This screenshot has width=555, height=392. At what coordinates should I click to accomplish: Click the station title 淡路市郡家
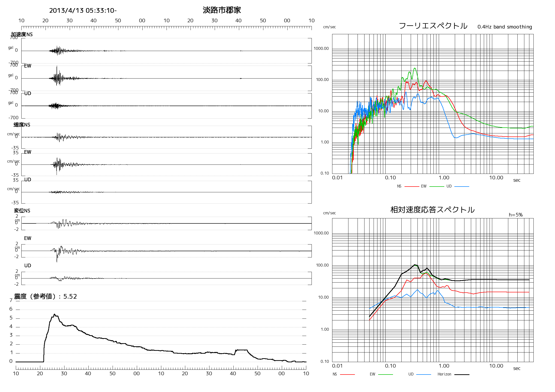coord(222,10)
